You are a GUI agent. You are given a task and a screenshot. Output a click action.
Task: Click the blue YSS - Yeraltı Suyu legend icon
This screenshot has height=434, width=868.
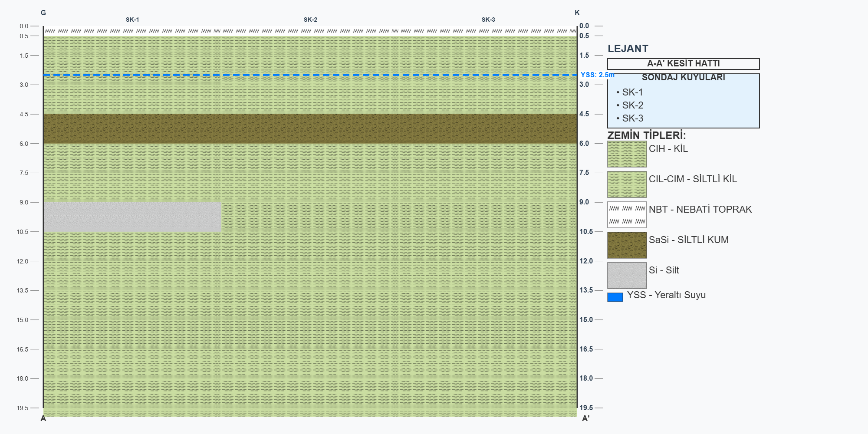[x=615, y=297]
